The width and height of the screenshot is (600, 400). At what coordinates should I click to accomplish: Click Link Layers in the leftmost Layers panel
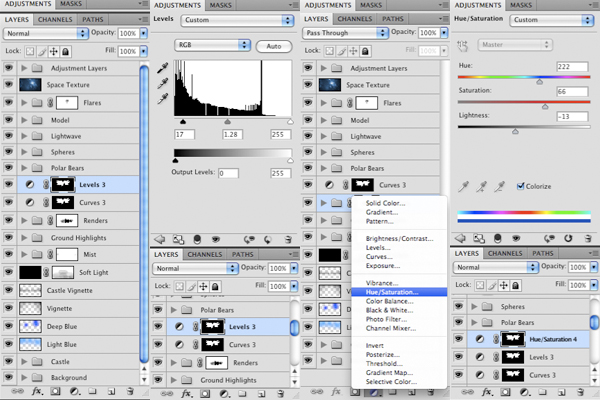(x=17, y=391)
